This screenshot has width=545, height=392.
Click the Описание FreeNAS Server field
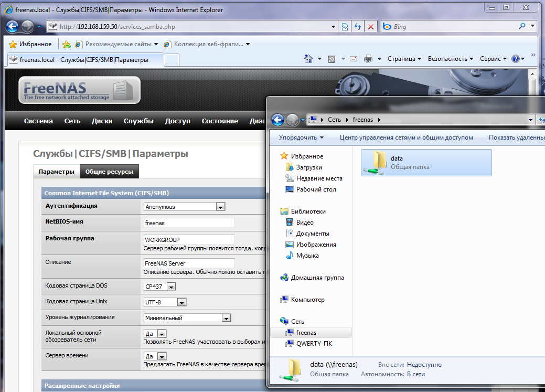tap(189, 263)
